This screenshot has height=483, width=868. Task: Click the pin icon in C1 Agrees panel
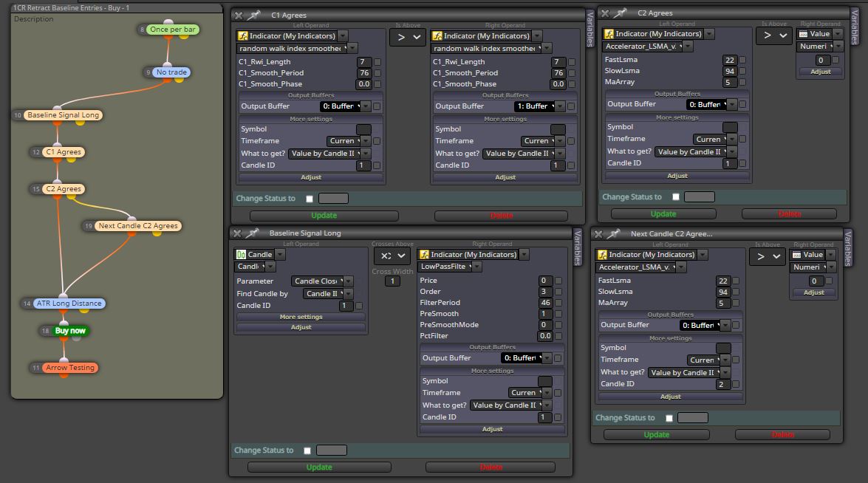[254, 16]
